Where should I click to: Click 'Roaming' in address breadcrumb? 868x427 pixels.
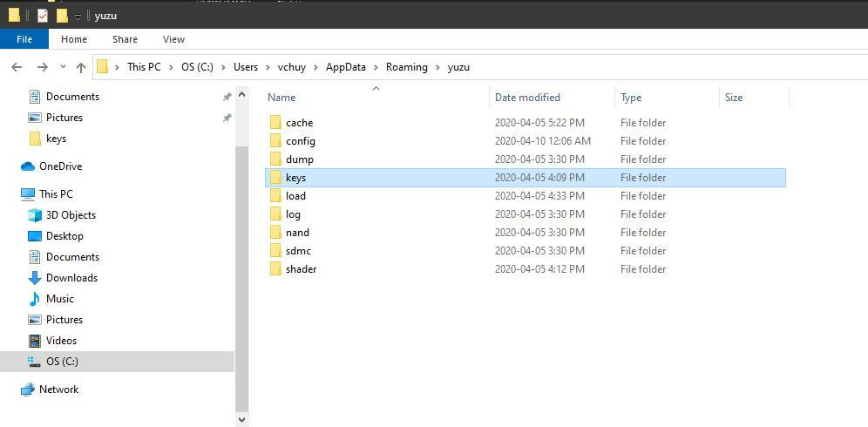pyautogui.click(x=407, y=67)
